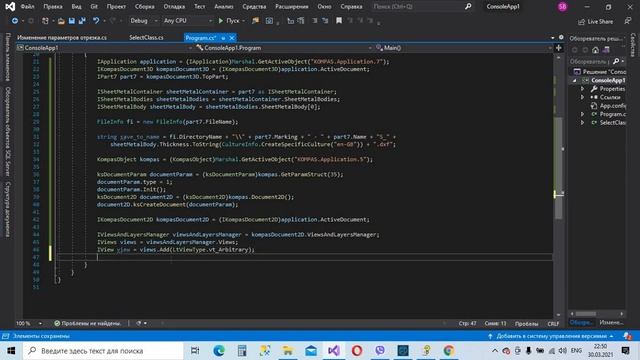Open the Any CPU platform dropdown

coord(188,20)
